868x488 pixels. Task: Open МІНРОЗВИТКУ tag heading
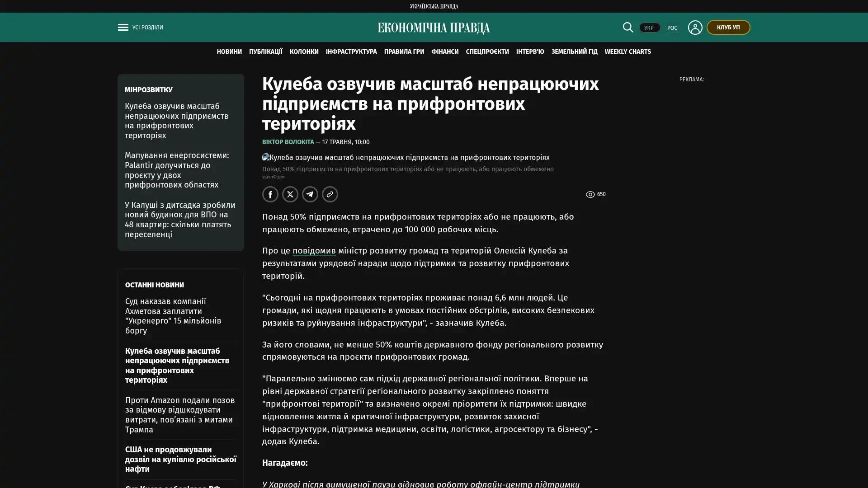(149, 90)
